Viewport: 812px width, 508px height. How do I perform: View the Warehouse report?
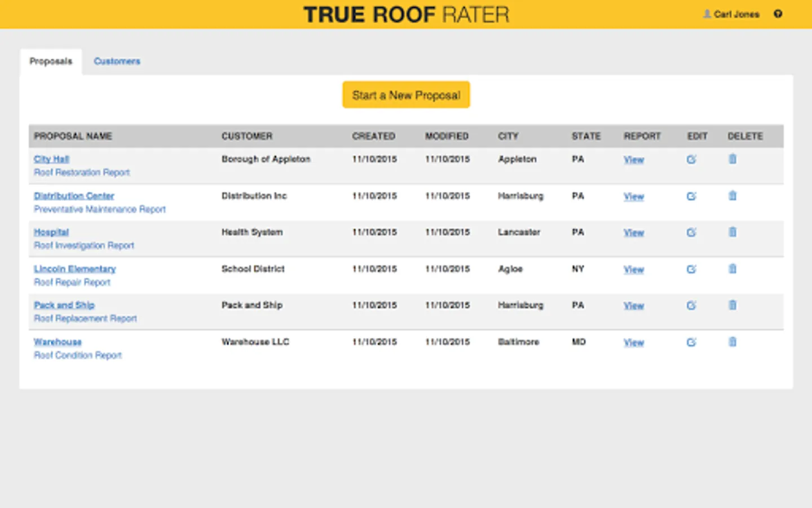tap(634, 342)
